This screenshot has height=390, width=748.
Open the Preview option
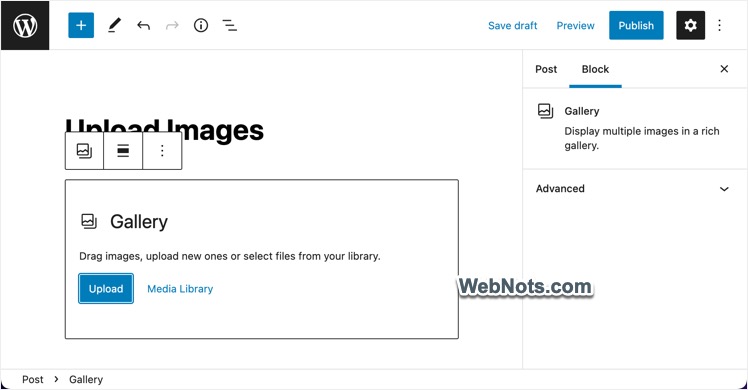click(575, 26)
